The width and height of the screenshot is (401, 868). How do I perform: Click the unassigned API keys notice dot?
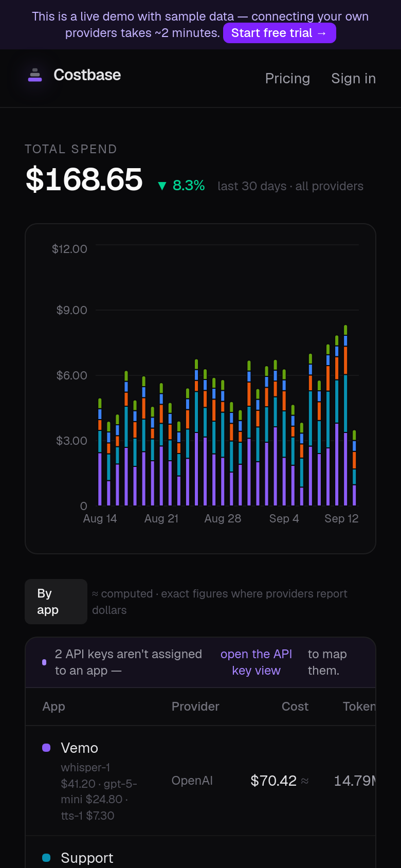pos(44,662)
